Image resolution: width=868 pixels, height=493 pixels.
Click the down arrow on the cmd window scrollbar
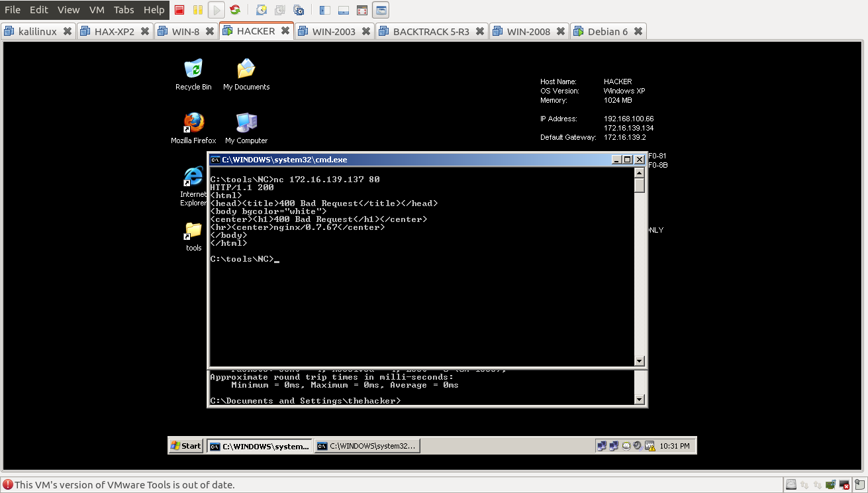tap(639, 361)
